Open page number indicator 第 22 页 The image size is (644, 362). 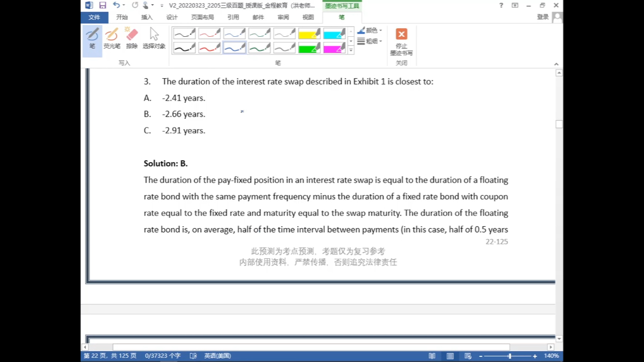(110, 356)
